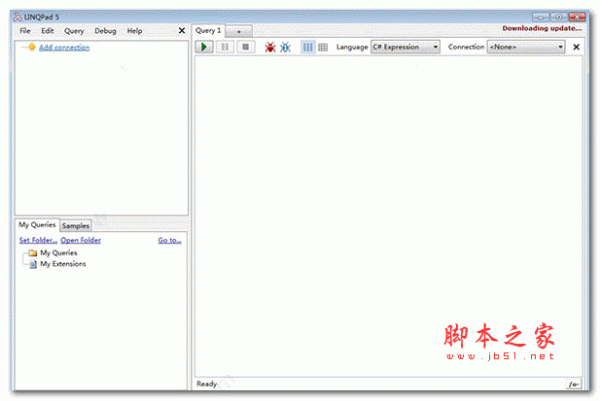Click the Downloading update status text
This screenshot has height=401, width=600.
tap(542, 28)
